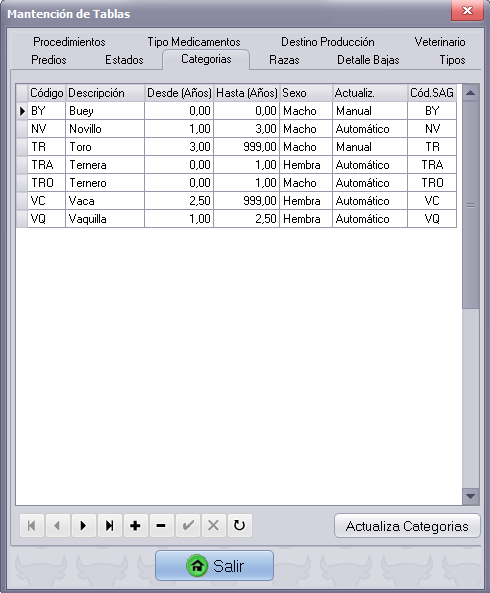This screenshot has width=490, height=593.
Task: Open the Predios tab
Action: pos(49,60)
